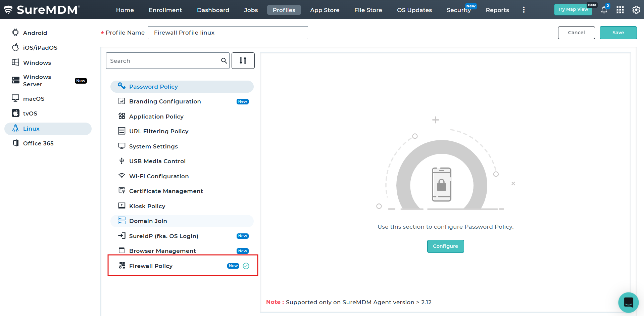The height and width of the screenshot is (316, 644).
Task: Go to the Home tab
Action: 125,10
